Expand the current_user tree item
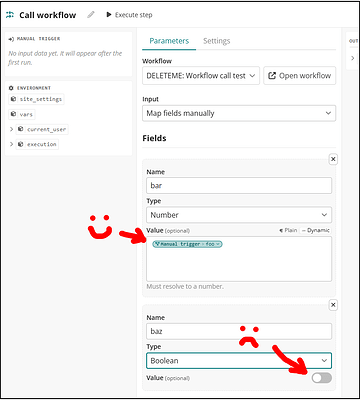 coord(11,129)
